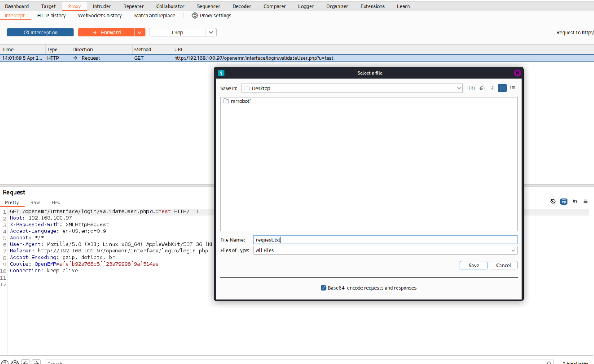Click the GET request line in editor
The height and width of the screenshot is (364, 594).
(104, 211)
